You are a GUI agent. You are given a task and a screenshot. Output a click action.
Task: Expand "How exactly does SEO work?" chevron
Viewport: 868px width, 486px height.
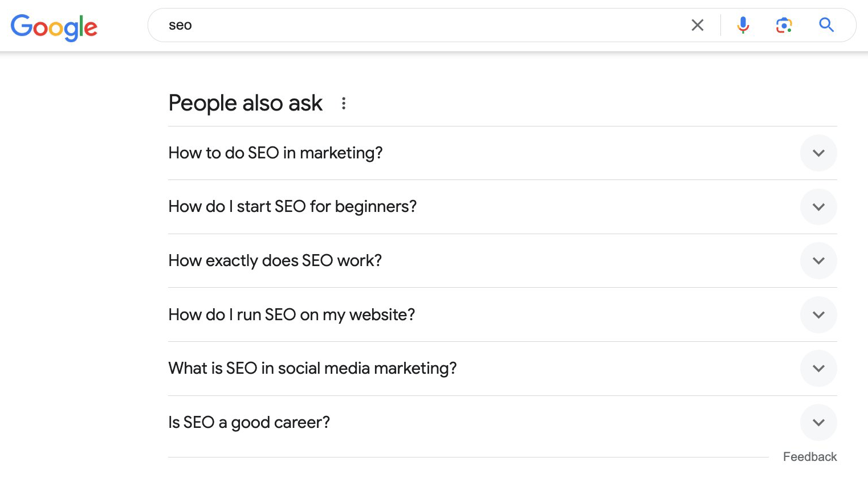818,260
